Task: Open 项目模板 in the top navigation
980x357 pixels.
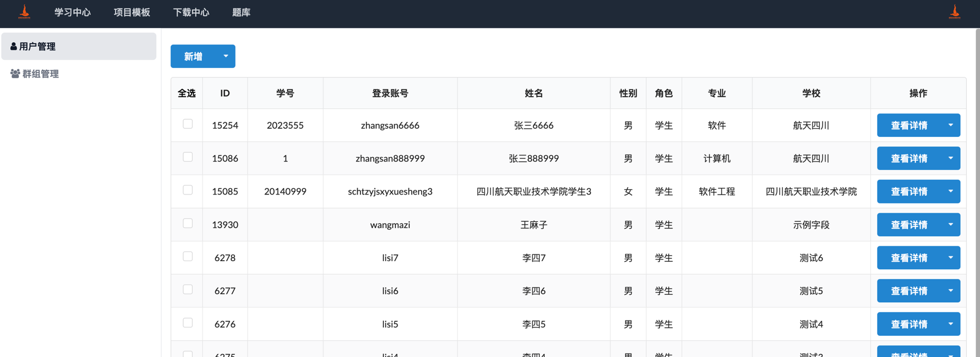Action: click(x=132, y=13)
